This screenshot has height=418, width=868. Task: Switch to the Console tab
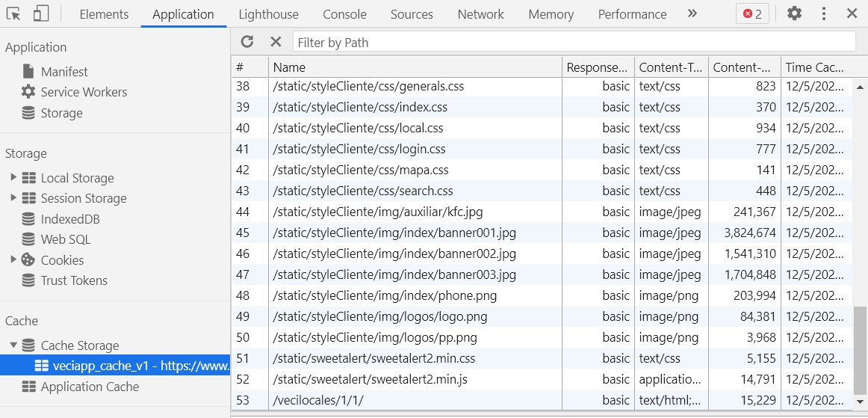(x=344, y=14)
